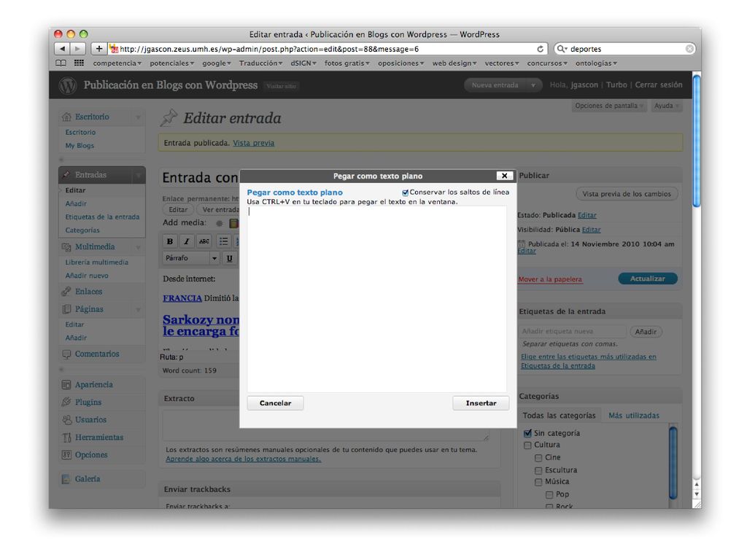
Task: Toggle Conservar los saltos de línea checkbox
Action: point(406,192)
